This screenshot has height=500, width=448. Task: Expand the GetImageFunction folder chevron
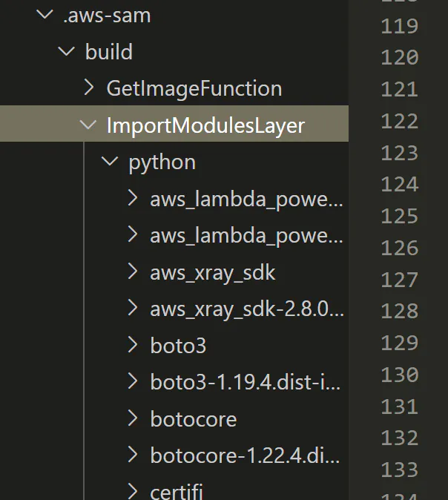pos(89,88)
